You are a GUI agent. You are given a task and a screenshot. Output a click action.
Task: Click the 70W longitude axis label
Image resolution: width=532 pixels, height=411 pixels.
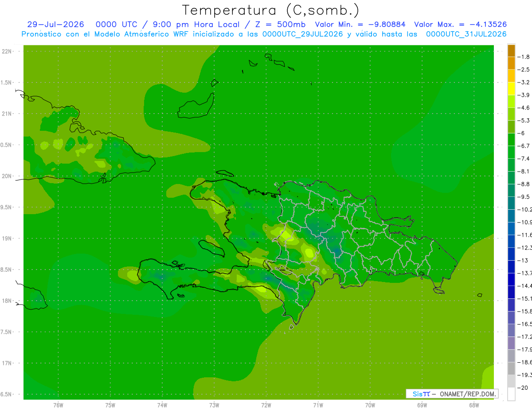[370, 405]
